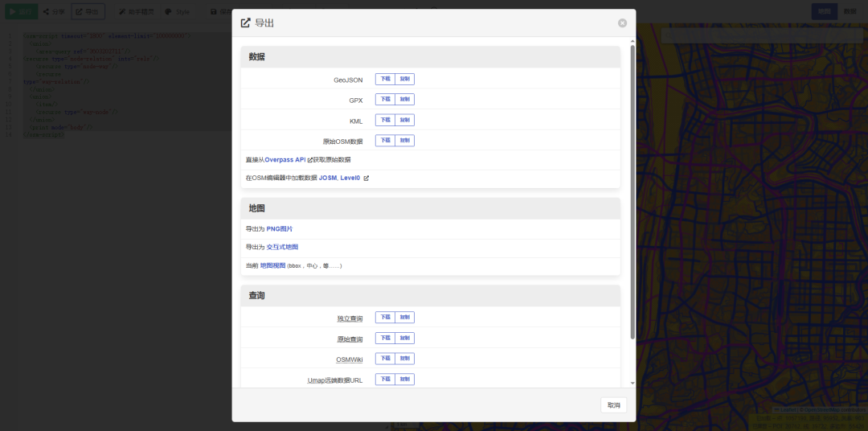Download the 独立查询 standalone query

[385, 318]
